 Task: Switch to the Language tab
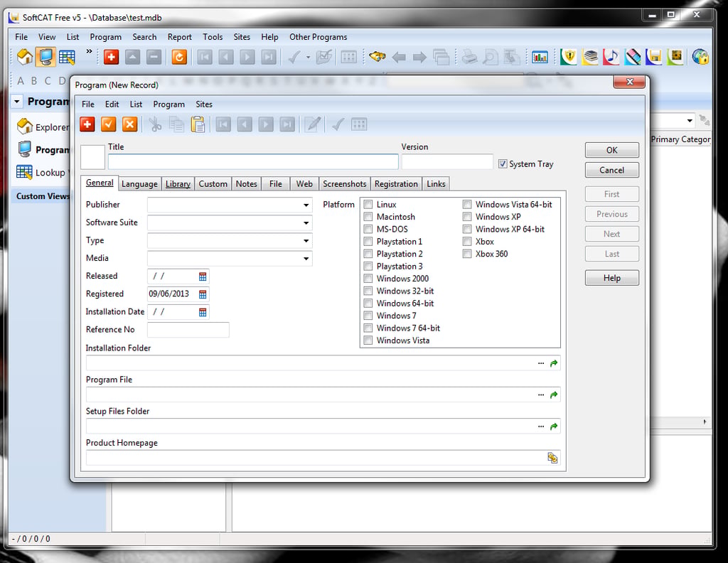(139, 184)
